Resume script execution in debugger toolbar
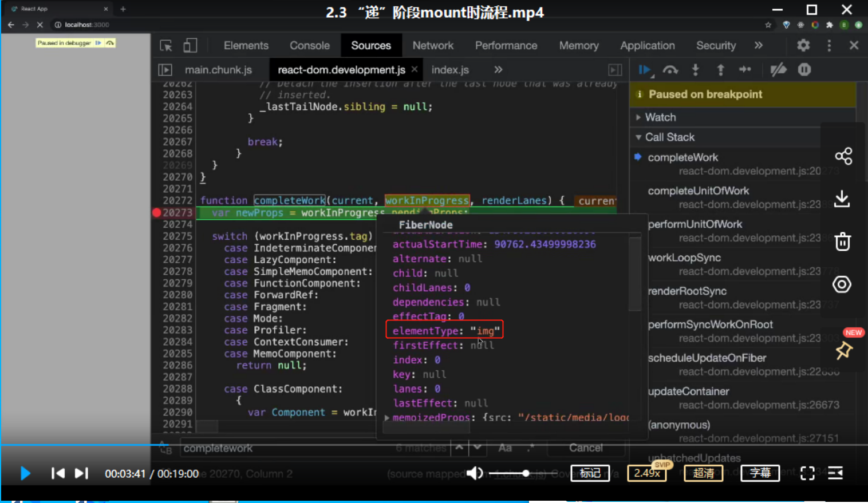Image resolution: width=868 pixels, height=503 pixels. pyautogui.click(x=645, y=70)
